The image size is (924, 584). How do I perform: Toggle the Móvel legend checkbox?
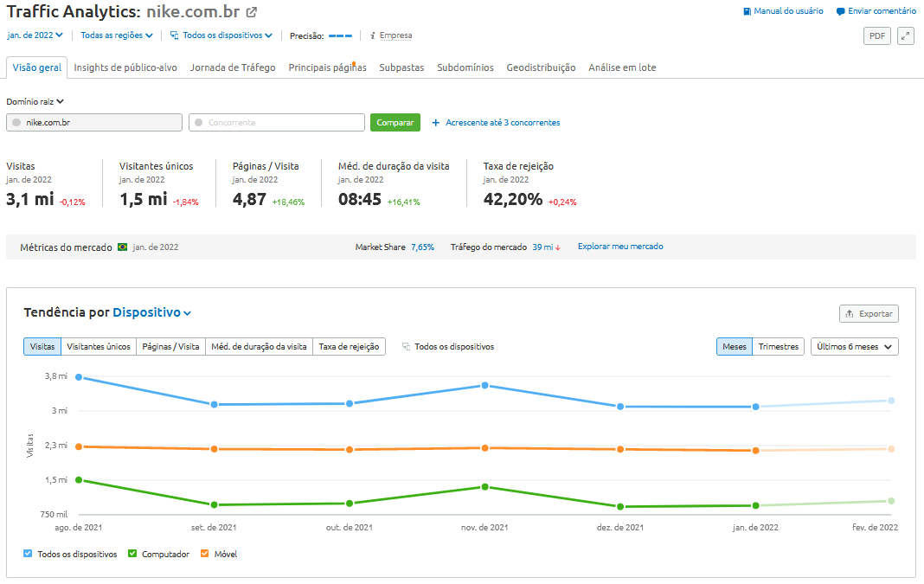(x=205, y=554)
